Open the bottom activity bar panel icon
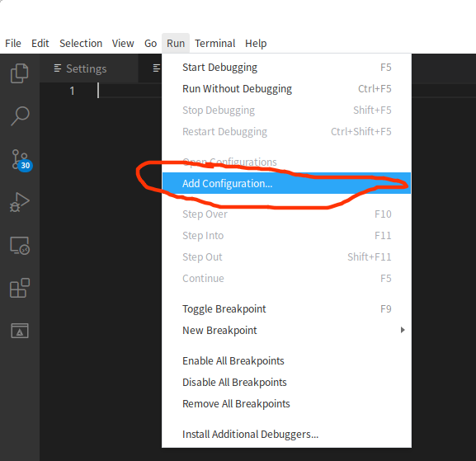The height and width of the screenshot is (461, 476). 20,331
